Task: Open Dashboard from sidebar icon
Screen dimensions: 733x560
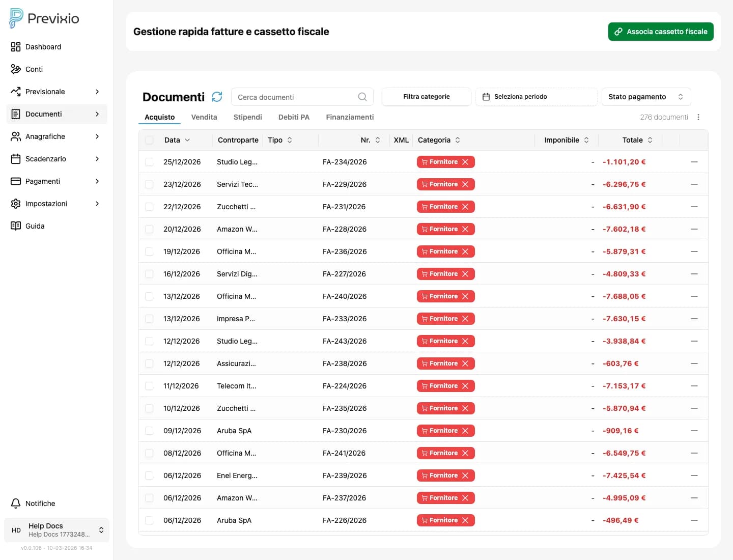Action: point(16,47)
